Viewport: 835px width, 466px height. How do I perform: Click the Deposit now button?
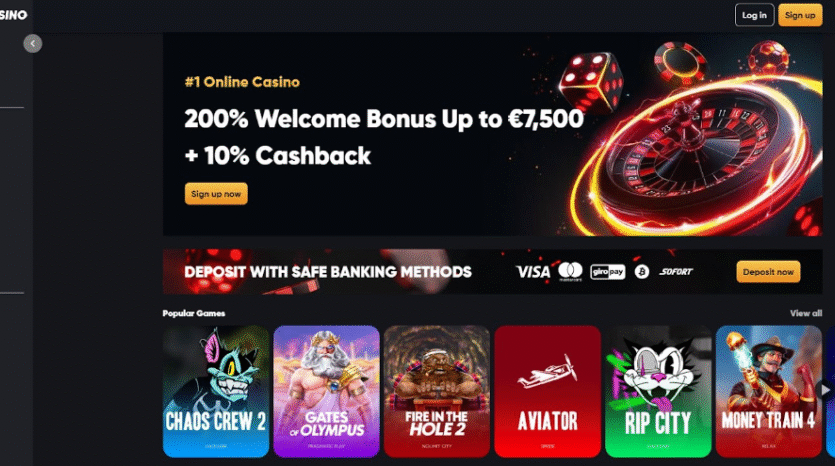[768, 272]
